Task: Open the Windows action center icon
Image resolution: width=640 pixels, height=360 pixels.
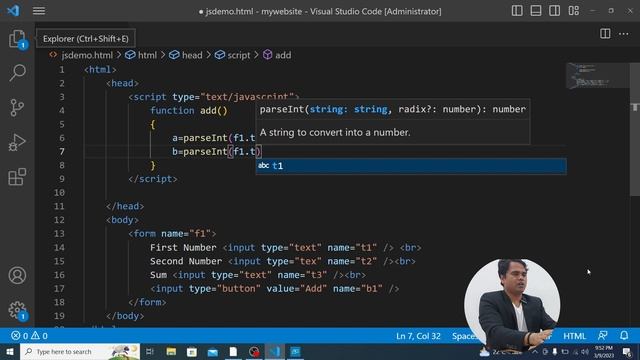Action: (627, 351)
